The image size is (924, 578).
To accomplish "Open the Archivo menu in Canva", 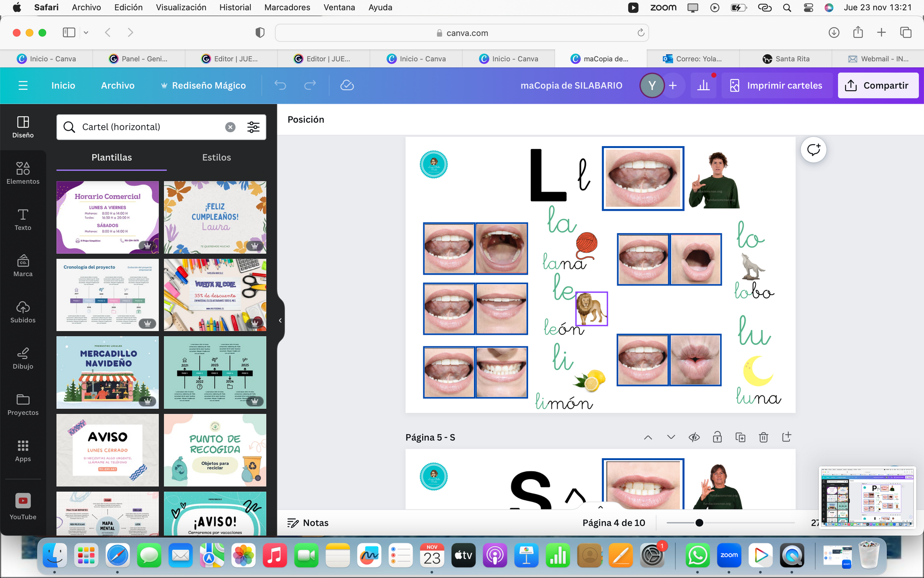I will (x=118, y=86).
